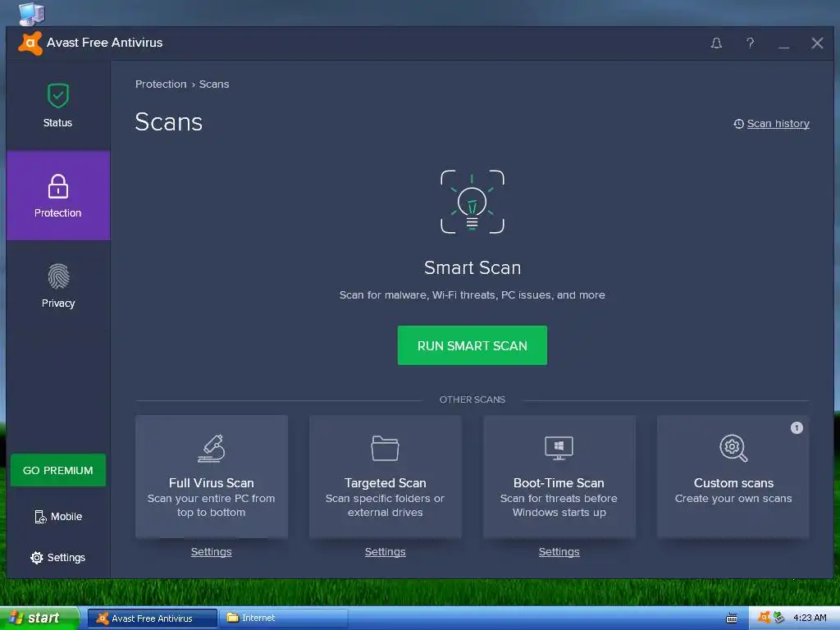Open the Scan history link
Image resolution: width=840 pixels, height=630 pixels.
pos(778,124)
